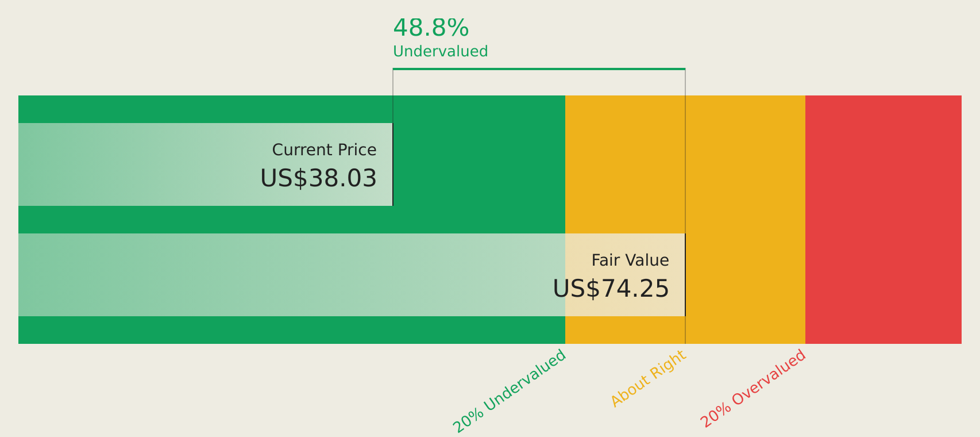Click the current price end marker line
This screenshot has height=437, width=980.
[393, 164]
